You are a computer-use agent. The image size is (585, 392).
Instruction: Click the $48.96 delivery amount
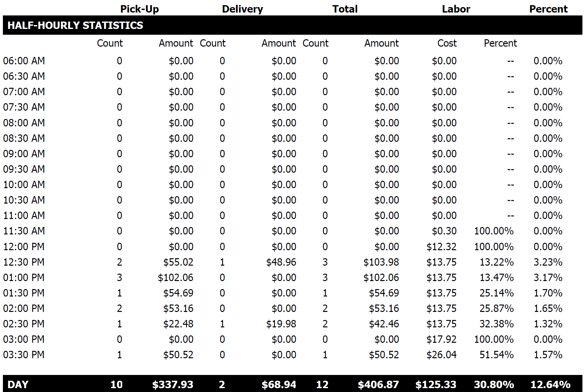click(x=281, y=262)
